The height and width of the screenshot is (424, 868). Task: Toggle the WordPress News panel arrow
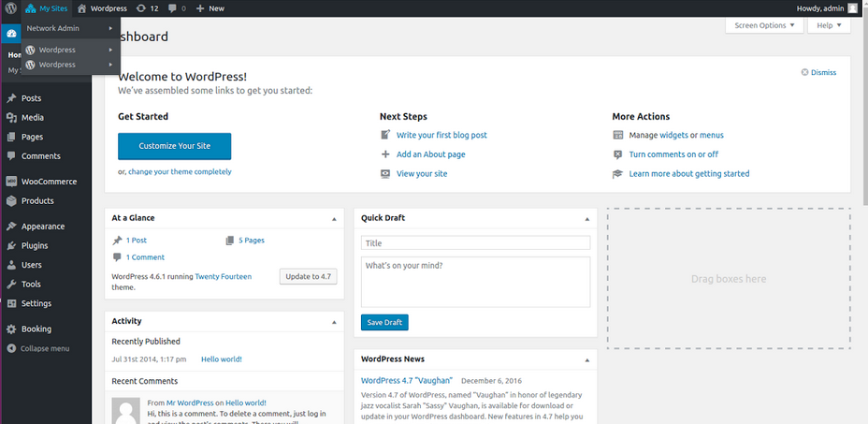[586, 359]
